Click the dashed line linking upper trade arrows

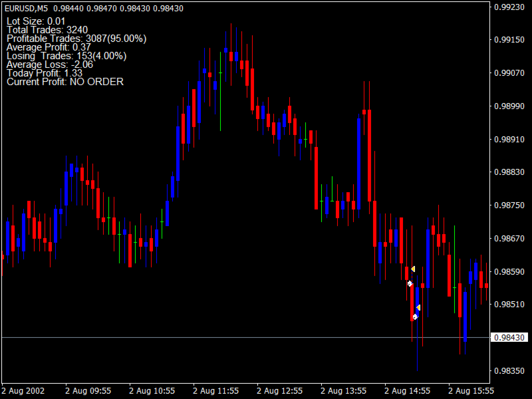pos(412,276)
